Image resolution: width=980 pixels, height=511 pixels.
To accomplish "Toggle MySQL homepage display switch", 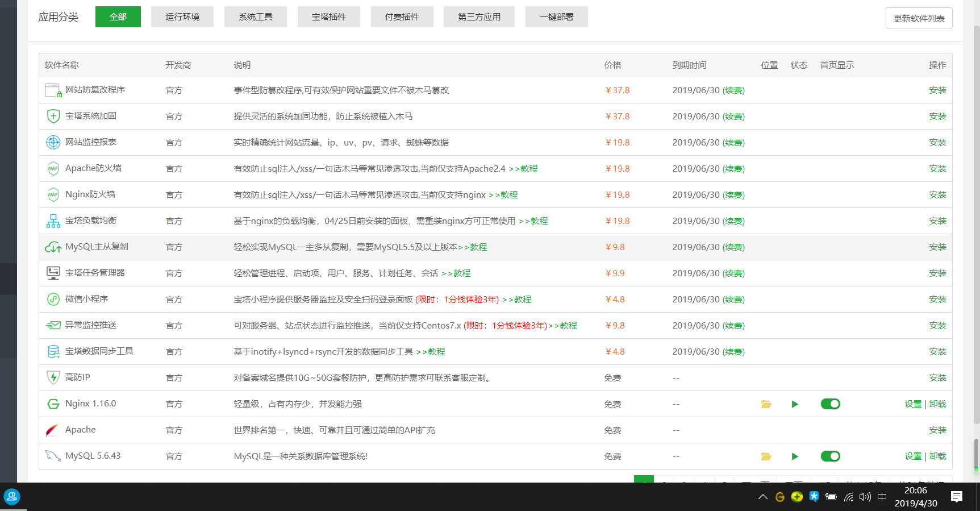I will (831, 456).
